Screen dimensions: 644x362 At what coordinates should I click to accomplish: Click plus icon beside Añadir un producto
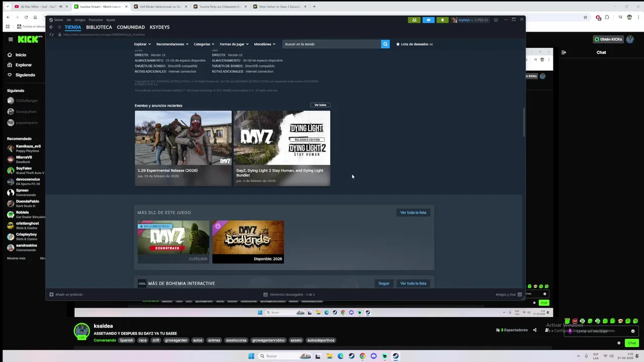tap(51, 295)
